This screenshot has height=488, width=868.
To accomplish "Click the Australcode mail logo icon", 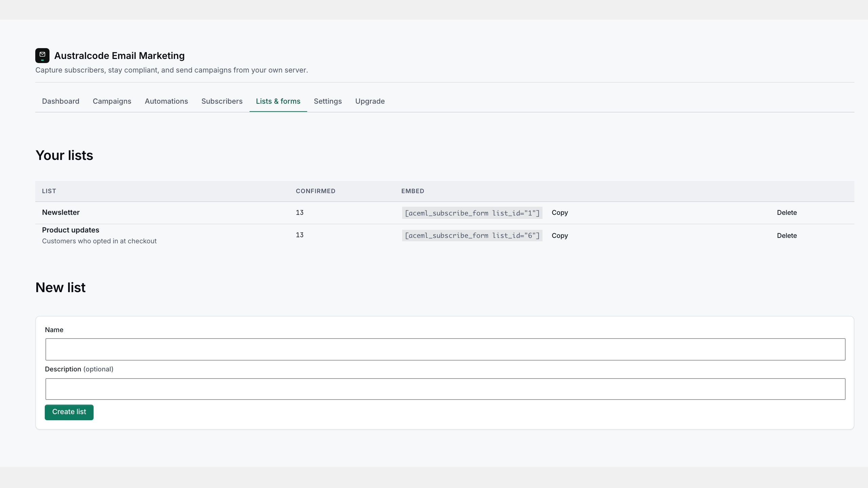I will tap(42, 56).
